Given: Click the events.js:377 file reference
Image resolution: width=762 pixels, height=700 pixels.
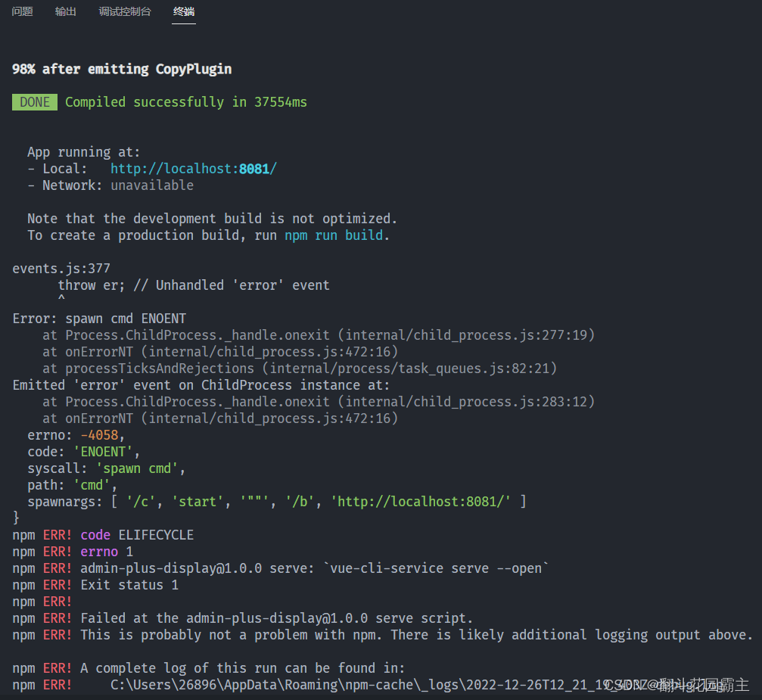Looking at the screenshot, I should pos(61,268).
